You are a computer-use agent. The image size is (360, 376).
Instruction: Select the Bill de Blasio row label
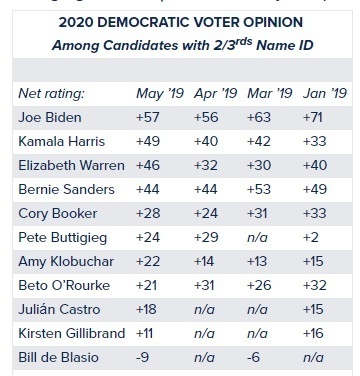tap(58, 357)
